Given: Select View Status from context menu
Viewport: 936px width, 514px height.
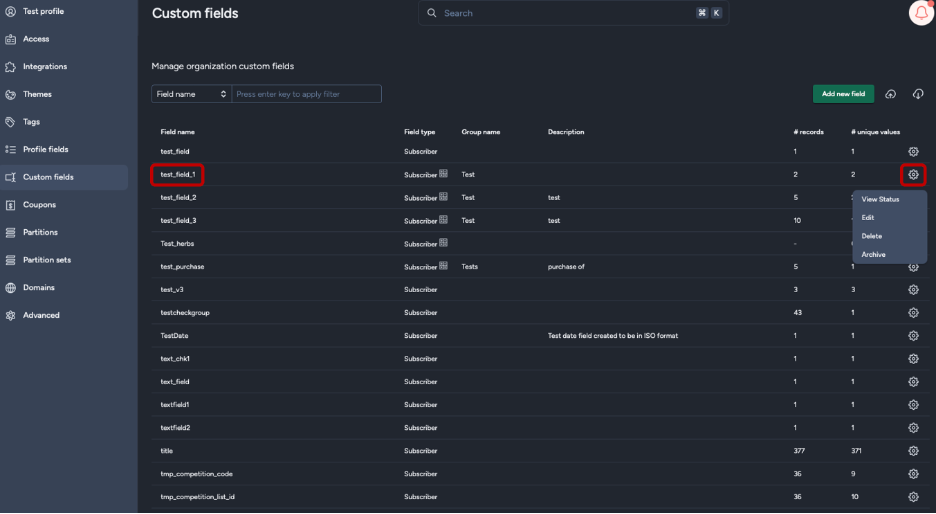Looking at the screenshot, I should pyautogui.click(x=880, y=199).
